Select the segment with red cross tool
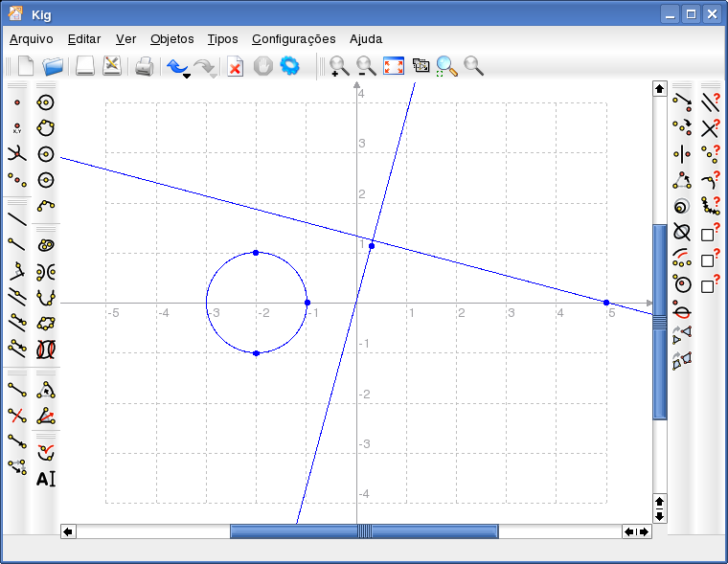 (17, 416)
